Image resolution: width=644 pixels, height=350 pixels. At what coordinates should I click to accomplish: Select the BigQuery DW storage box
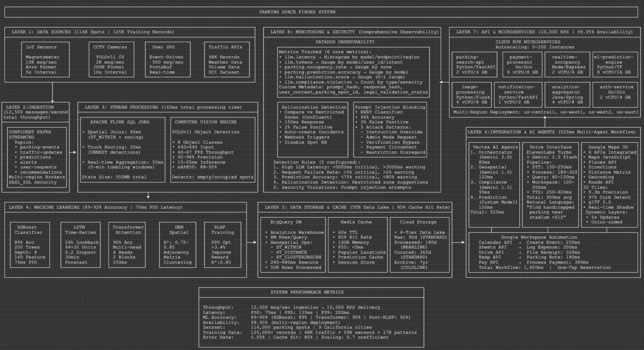pos(293,245)
